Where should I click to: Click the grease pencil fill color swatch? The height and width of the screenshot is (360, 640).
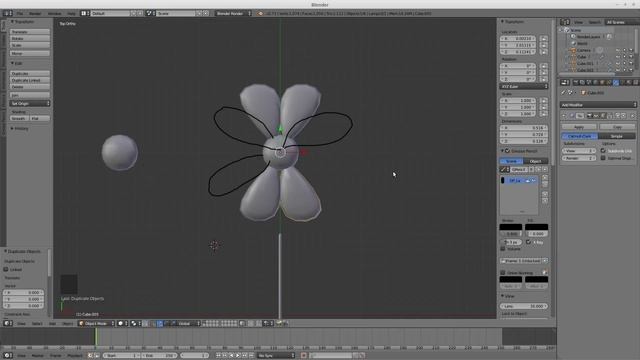536,227
